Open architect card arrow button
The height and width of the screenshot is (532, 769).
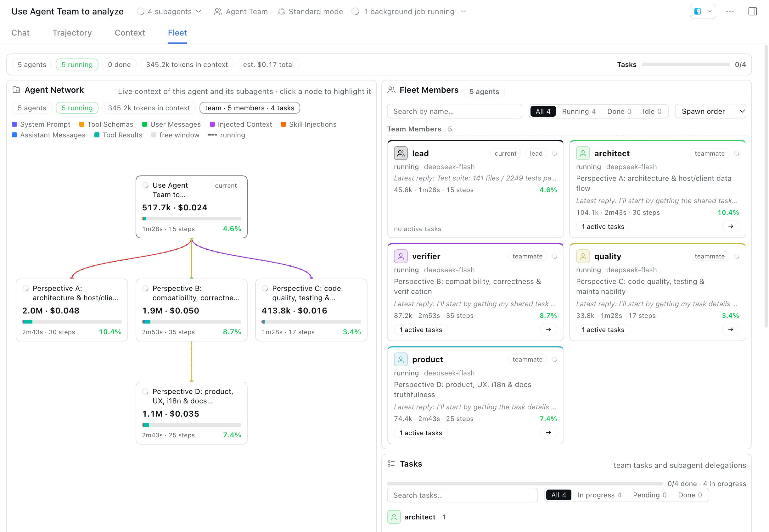(x=730, y=226)
